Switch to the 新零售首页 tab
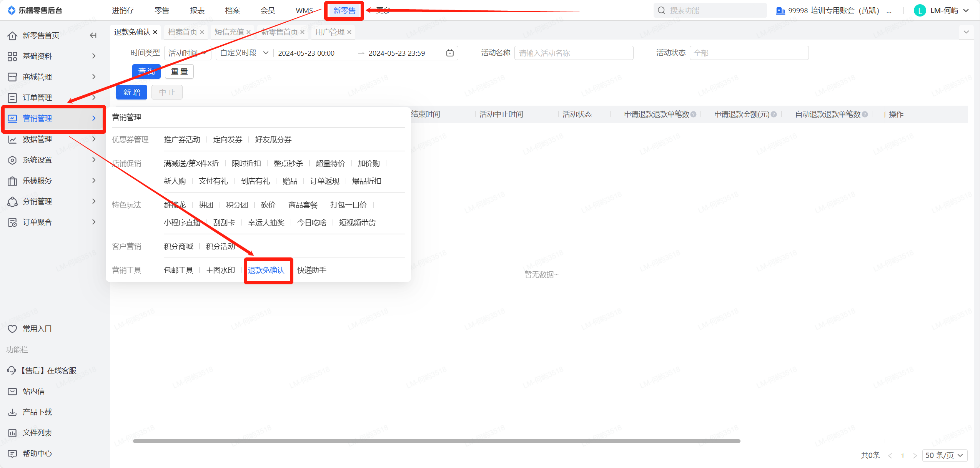 pyautogui.click(x=280, y=32)
